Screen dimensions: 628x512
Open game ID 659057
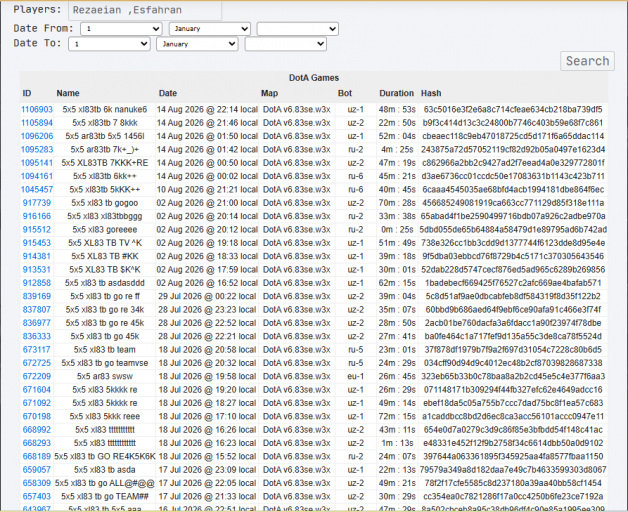tap(37, 470)
